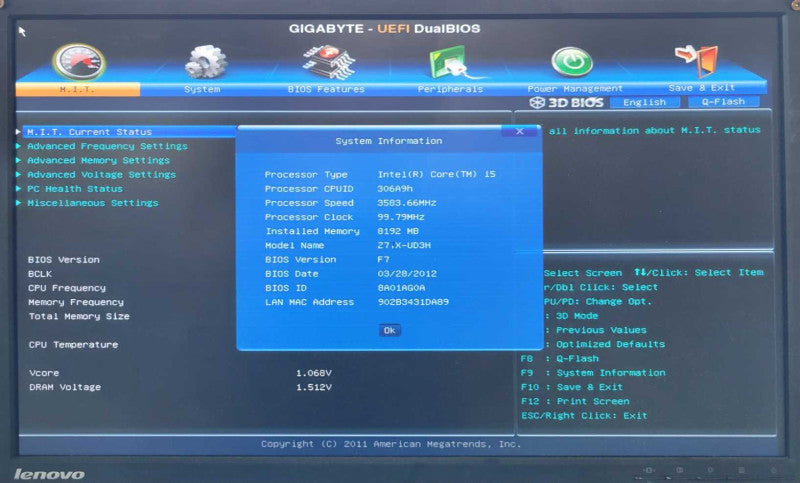Click the F12 : Print Screen help line
This screenshot has height=483, width=800.
[x=575, y=401]
